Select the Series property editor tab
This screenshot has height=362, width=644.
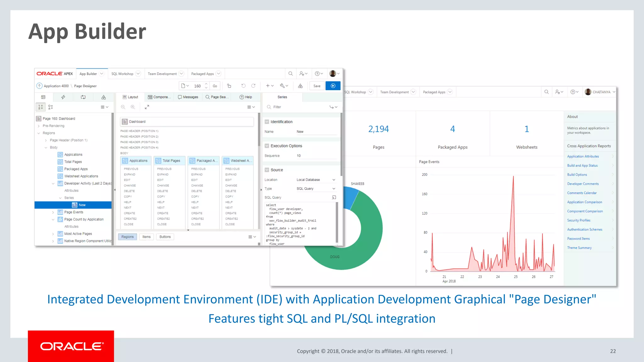(x=282, y=97)
